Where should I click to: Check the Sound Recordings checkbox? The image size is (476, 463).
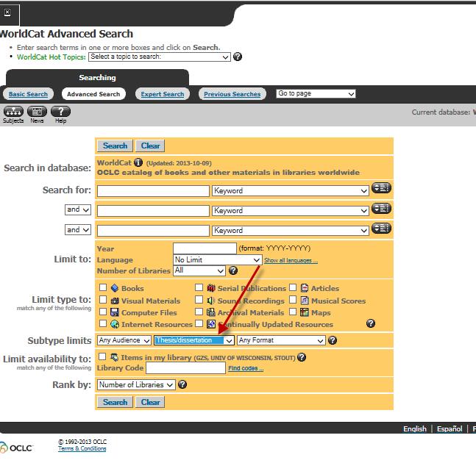coord(199,300)
